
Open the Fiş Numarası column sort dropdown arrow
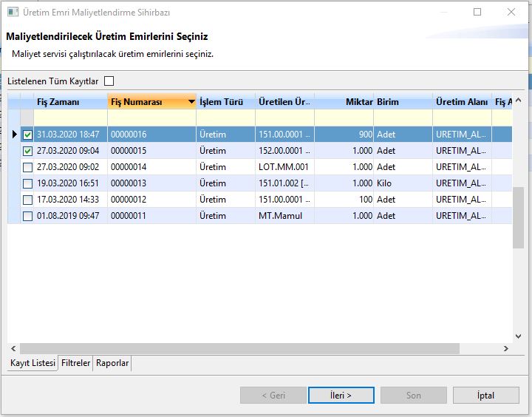tap(191, 102)
